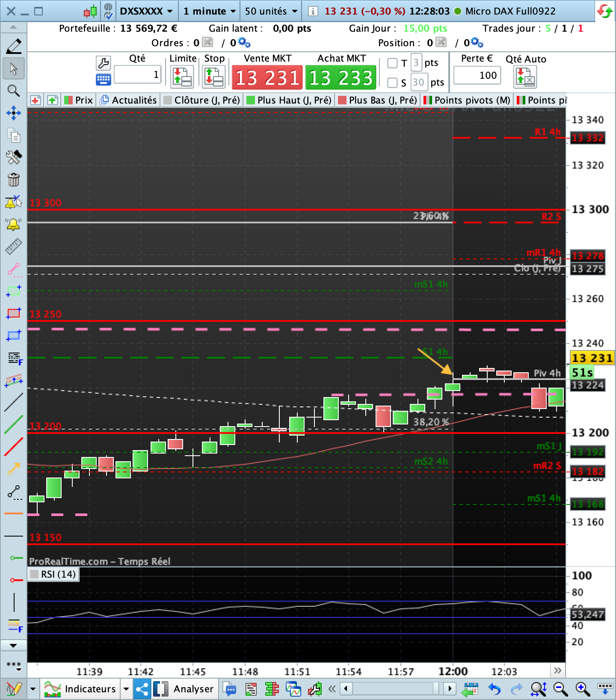Open the wrench order settings icon
The height and width of the screenshot is (700, 616).
tap(104, 63)
